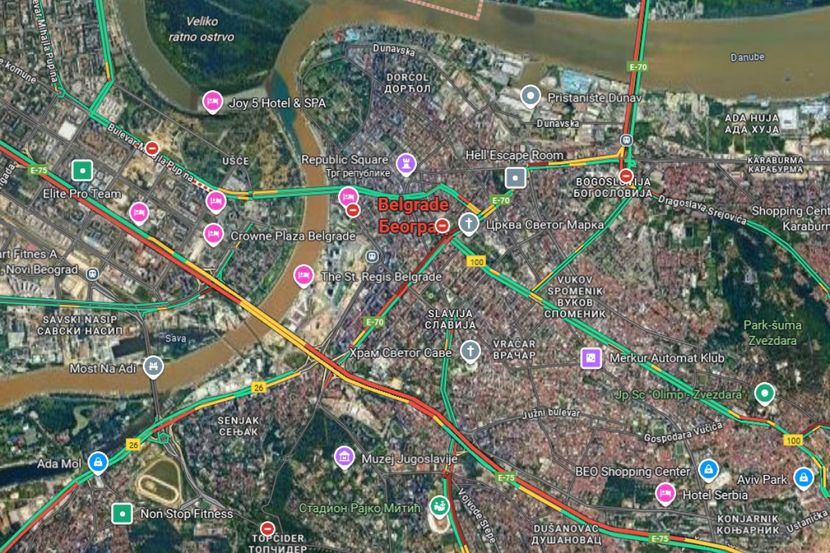Open the Pristanište Dunav location pin
The image size is (830, 553).
[530, 97]
